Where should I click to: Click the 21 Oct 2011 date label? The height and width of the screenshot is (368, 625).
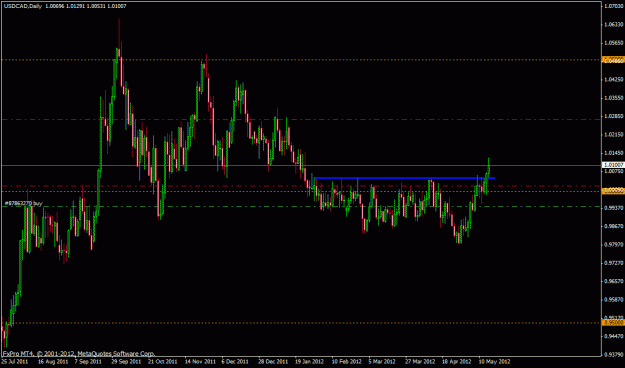coord(162,362)
